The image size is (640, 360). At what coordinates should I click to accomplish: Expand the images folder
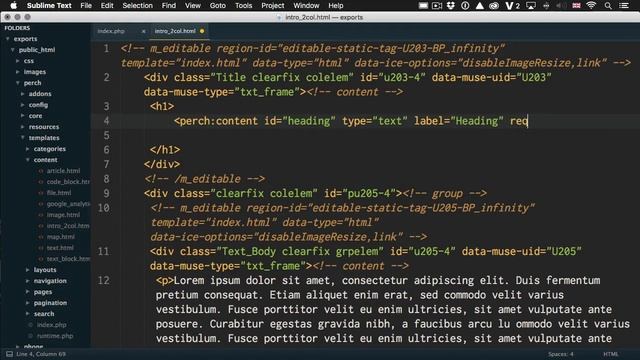18,72
